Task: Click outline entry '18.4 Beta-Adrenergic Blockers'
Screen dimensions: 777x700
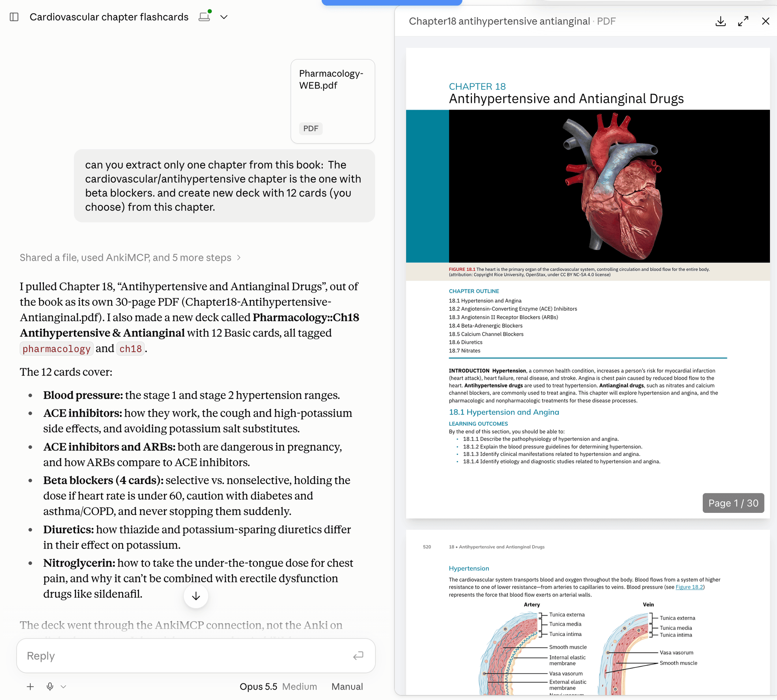Action: pos(486,326)
